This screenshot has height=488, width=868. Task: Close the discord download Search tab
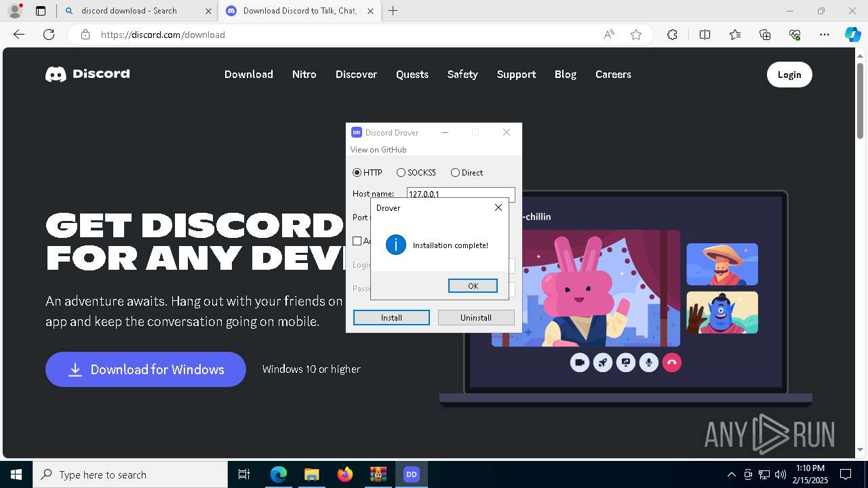(208, 11)
